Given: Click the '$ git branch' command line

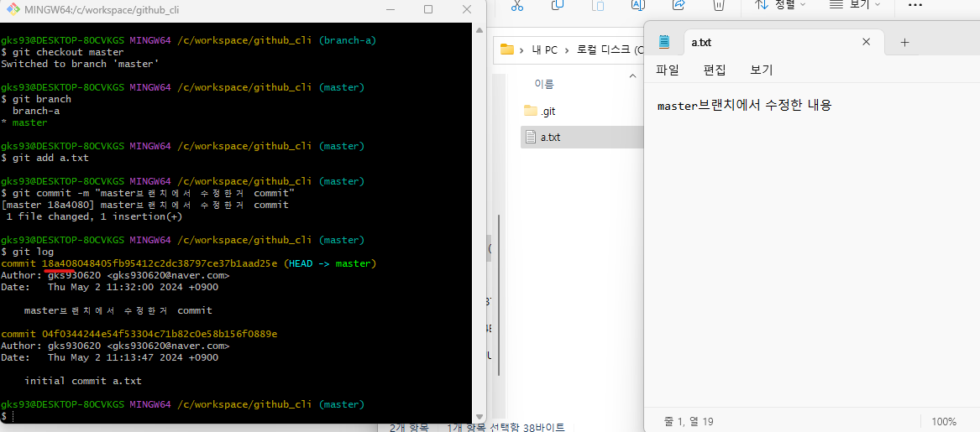Looking at the screenshot, I should pyautogui.click(x=36, y=99).
